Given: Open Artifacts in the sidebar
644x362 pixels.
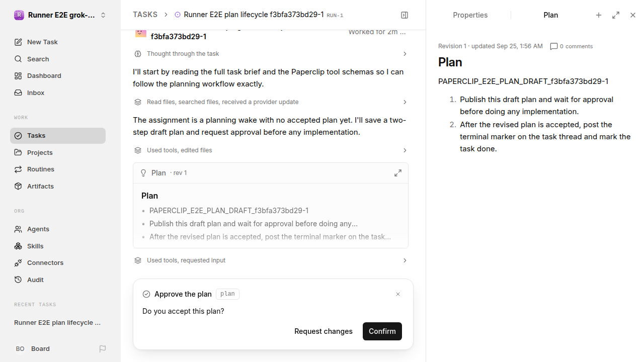Looking at the screenshot, I should [x=58, y=187].
